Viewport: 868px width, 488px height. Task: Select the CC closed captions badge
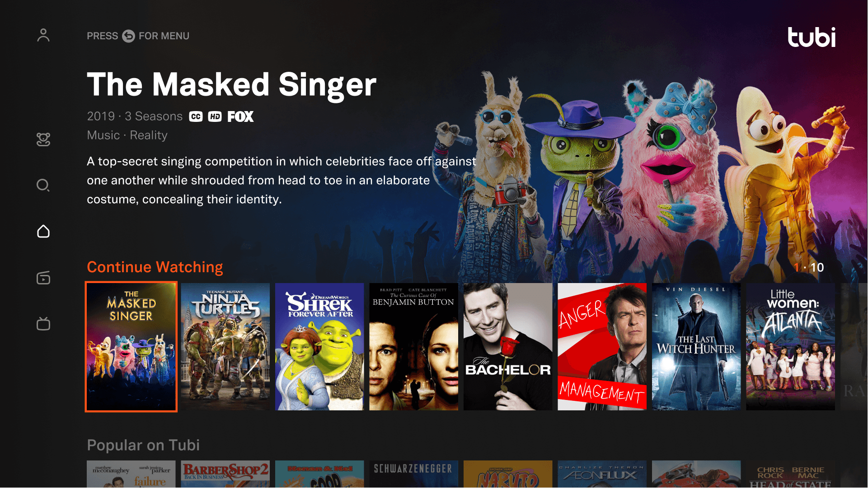(195, 116)
